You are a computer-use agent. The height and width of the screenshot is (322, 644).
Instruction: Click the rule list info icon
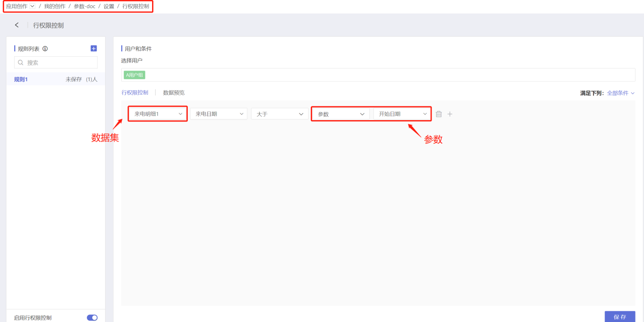click(45, 49)
